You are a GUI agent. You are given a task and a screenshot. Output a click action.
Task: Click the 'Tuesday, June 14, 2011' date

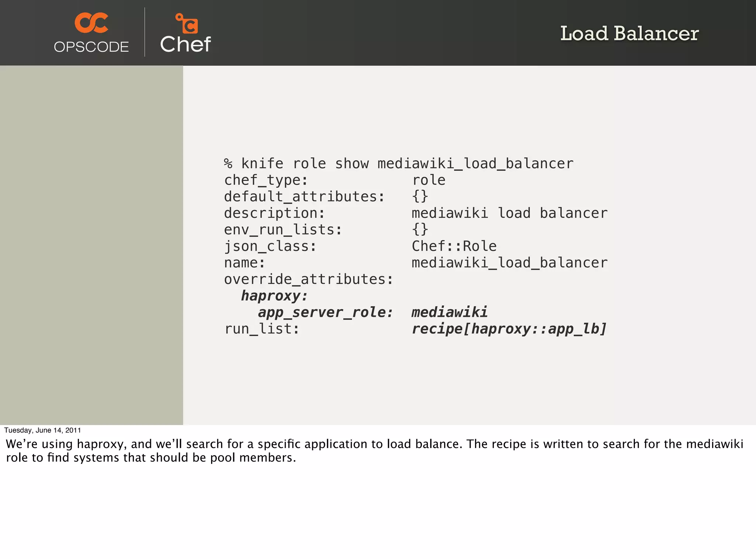[42, 430]
